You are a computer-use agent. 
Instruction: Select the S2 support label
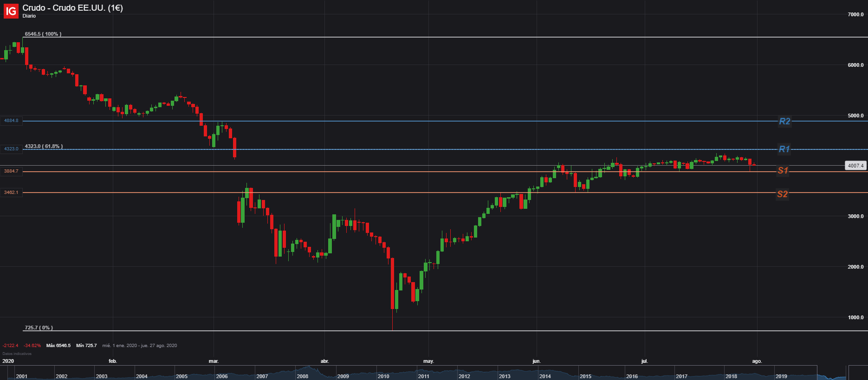pyautogui.click(x=783, y=194)
